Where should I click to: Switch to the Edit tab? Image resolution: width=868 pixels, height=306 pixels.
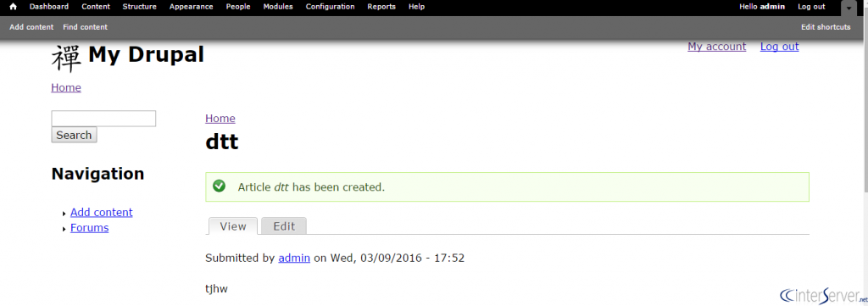point(284,226)
